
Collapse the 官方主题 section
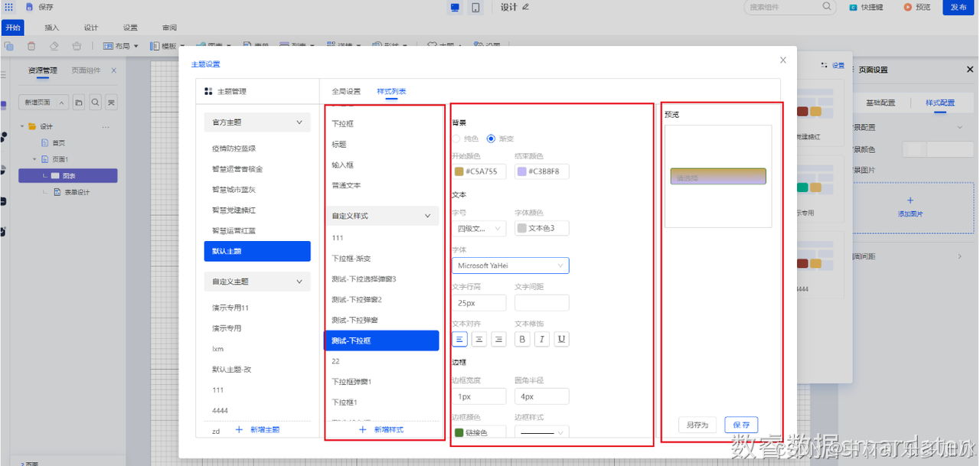[x=299, y=122]
